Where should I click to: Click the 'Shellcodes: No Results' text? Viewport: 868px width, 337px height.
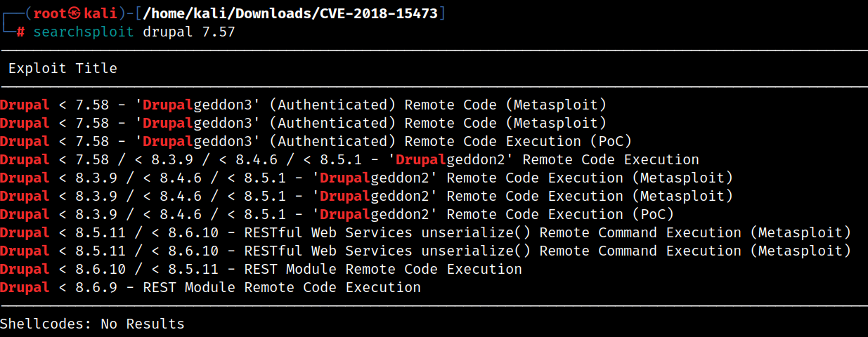(x=92, y=324)
